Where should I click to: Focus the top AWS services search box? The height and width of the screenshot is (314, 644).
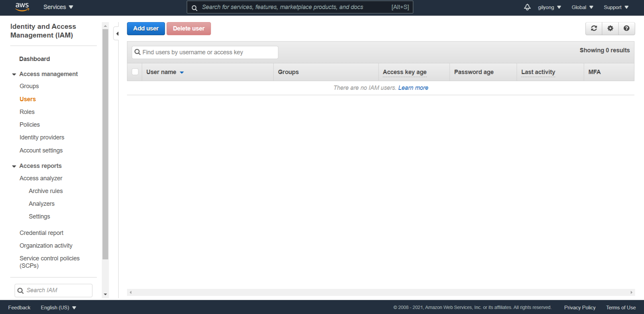tap(300, 7)
